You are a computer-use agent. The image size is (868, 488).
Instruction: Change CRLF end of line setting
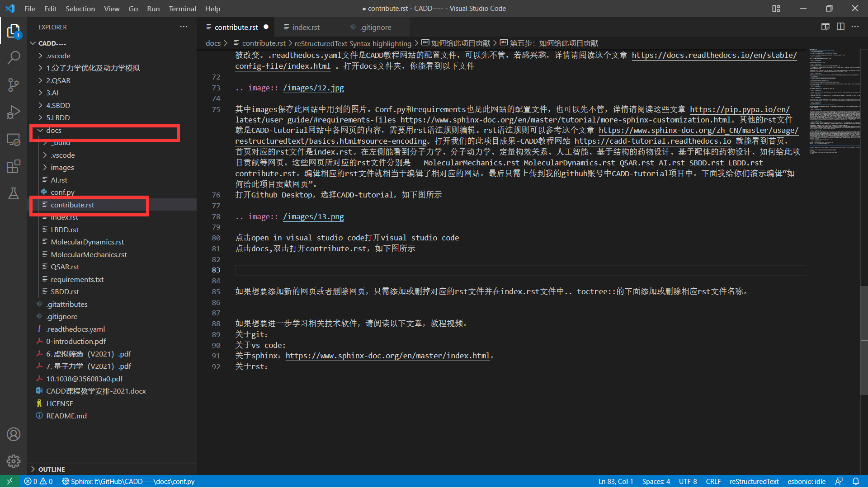coord(713,481)
